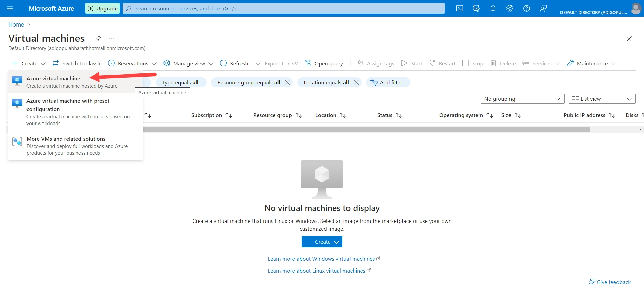This screenshot has width=644, height=295.
Task: Sort by Public IP address column
Action: (x=589, y=115)
